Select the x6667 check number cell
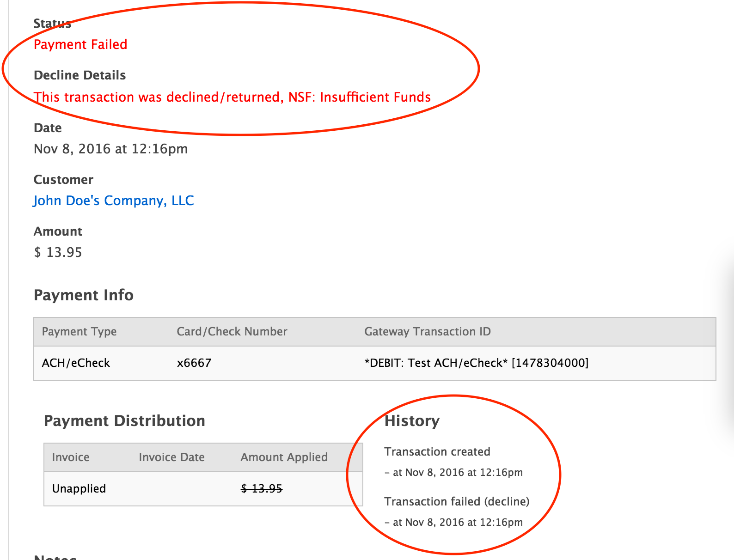This screenshot has height=560, width=734. 194,363
